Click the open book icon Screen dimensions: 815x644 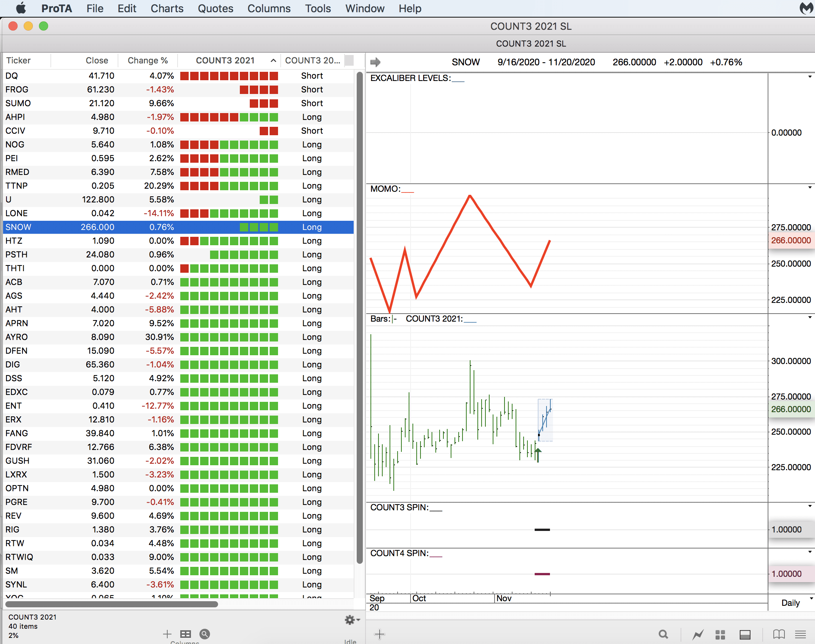pyautogui.click(x=779, y=634)
